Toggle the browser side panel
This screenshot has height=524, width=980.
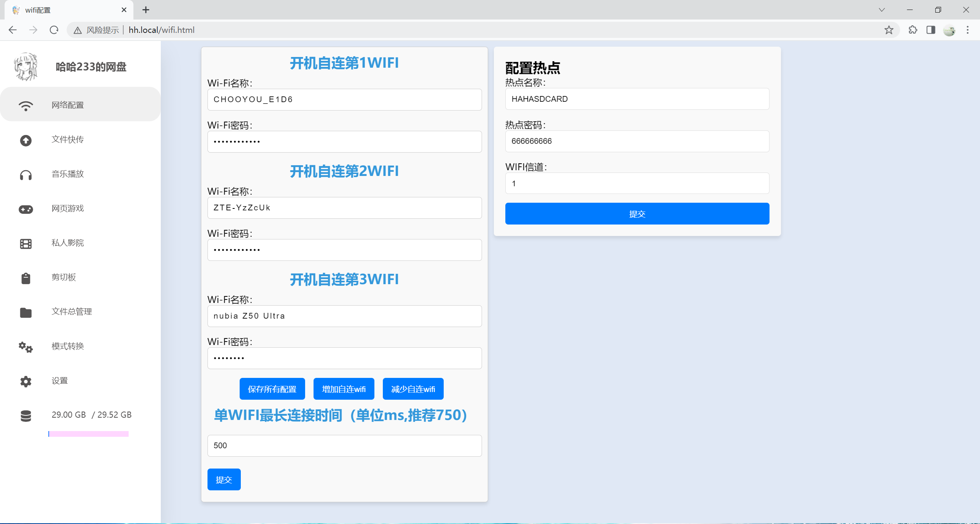tap(931, 30)
